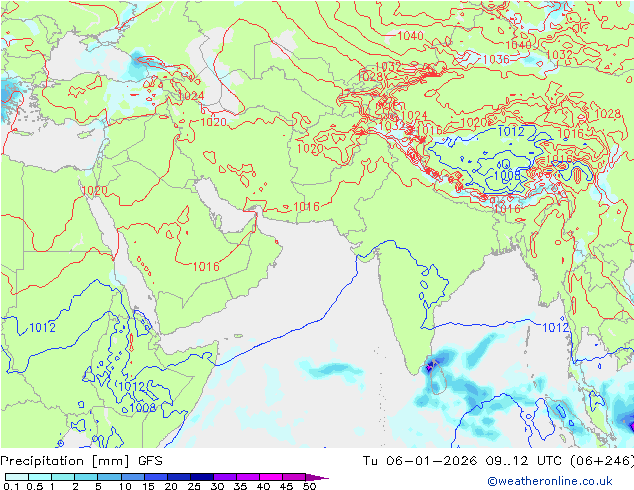Click the blue '1008' label over Tibet

[x=507, y=175]
